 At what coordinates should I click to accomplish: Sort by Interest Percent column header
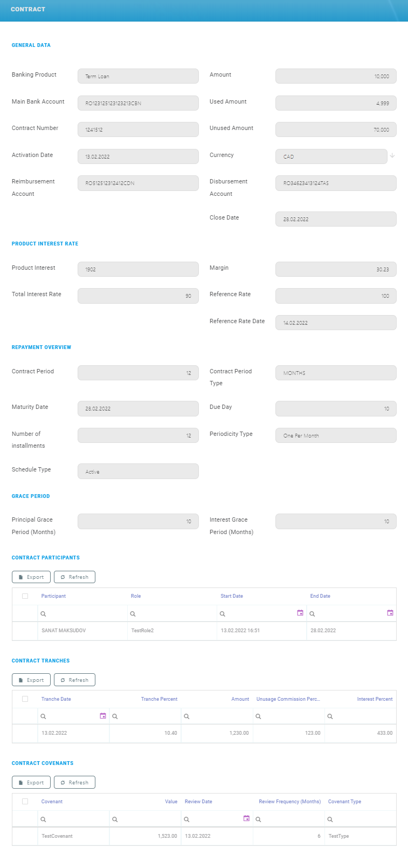click(375, 699)
